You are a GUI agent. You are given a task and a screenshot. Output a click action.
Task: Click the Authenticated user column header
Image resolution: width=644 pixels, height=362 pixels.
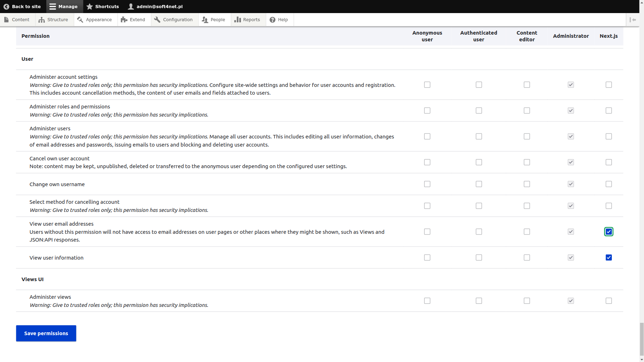pyautogui.click(x=479, y=36)
